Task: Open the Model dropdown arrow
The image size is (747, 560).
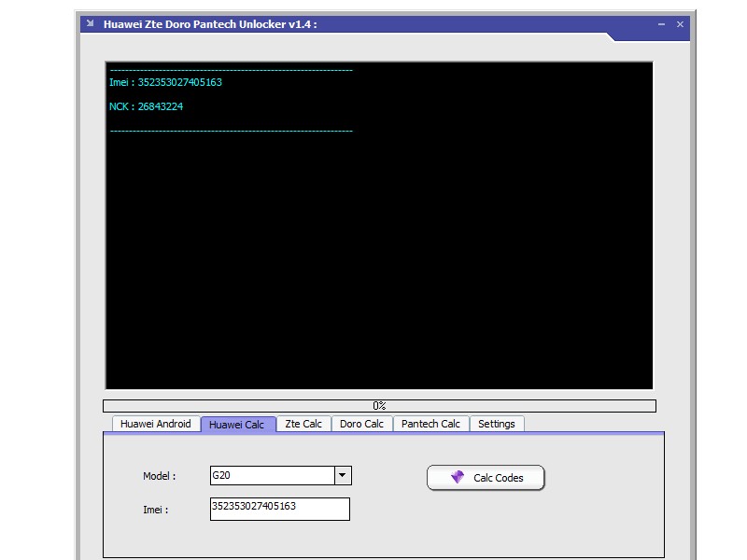Action: [343, 475]
